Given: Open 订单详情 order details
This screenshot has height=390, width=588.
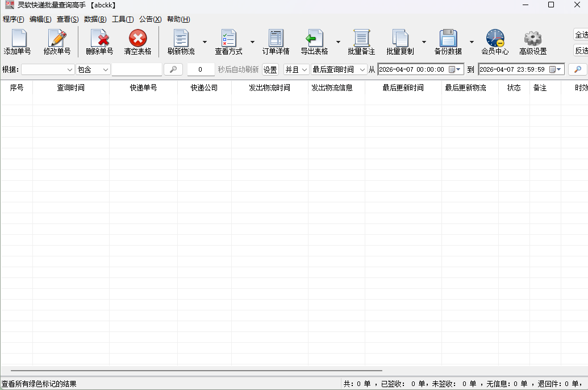Looking at the screenshot, I should 276,39.
